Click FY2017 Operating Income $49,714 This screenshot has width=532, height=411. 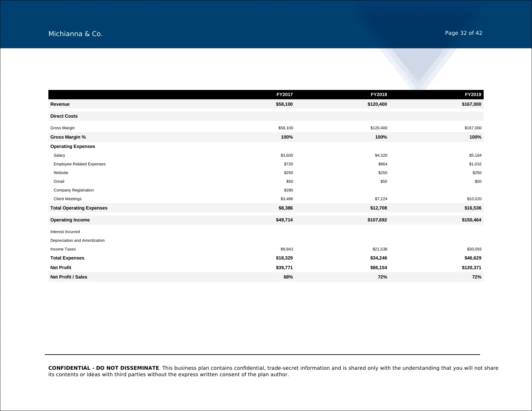[284, 220]
